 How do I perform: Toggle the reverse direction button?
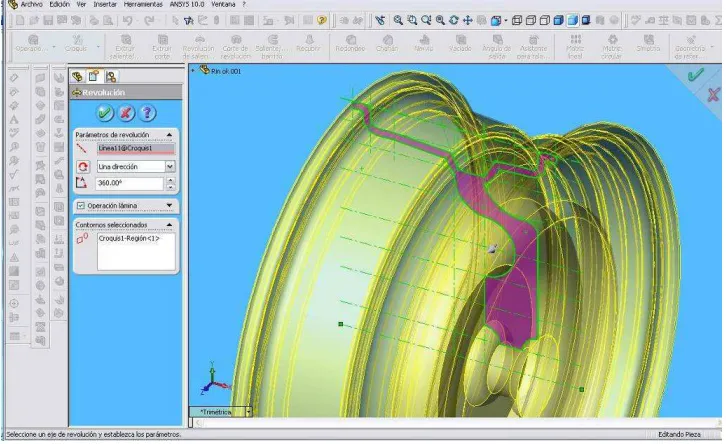click(83, 166)
